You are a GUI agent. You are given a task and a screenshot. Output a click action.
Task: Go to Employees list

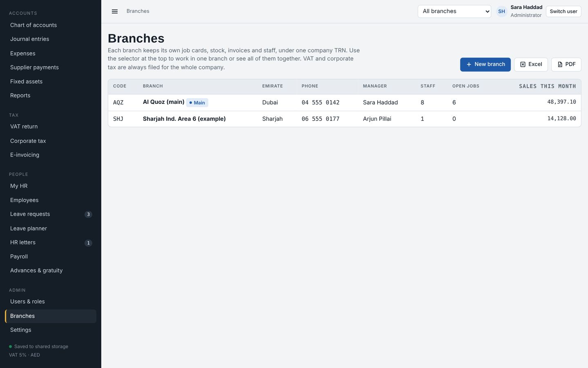tap(51, 200)
